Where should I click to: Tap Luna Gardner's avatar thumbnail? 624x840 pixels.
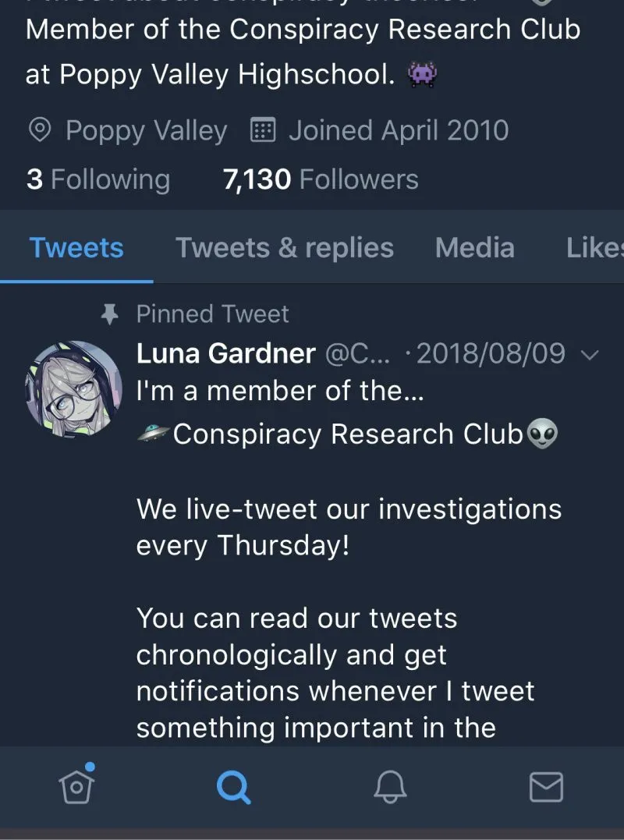click(x=73, y=389)
